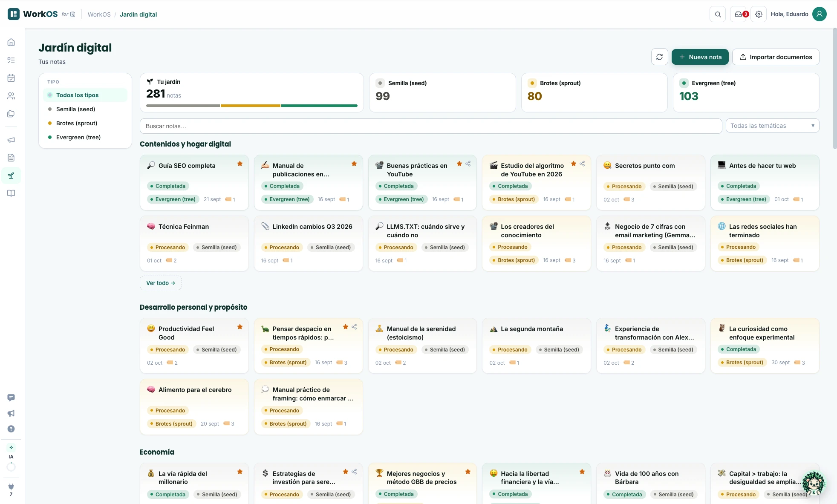Click into the Buscar notas search field
The image size is (837, 504).
pyautogui.click(x=431, y=126)
